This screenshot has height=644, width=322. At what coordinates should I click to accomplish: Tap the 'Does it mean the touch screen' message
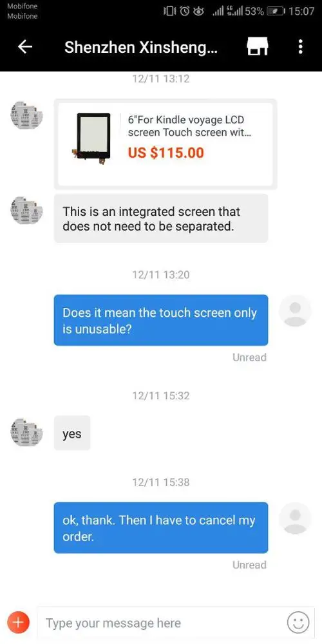click(x=161, y=320)
